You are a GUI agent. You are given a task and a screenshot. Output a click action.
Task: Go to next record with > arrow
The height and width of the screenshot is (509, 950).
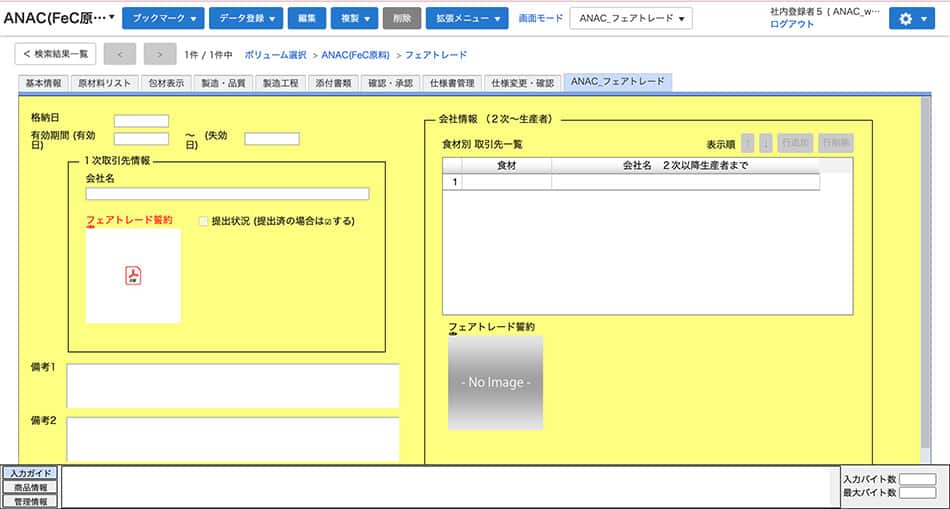(x=159, y=54)
